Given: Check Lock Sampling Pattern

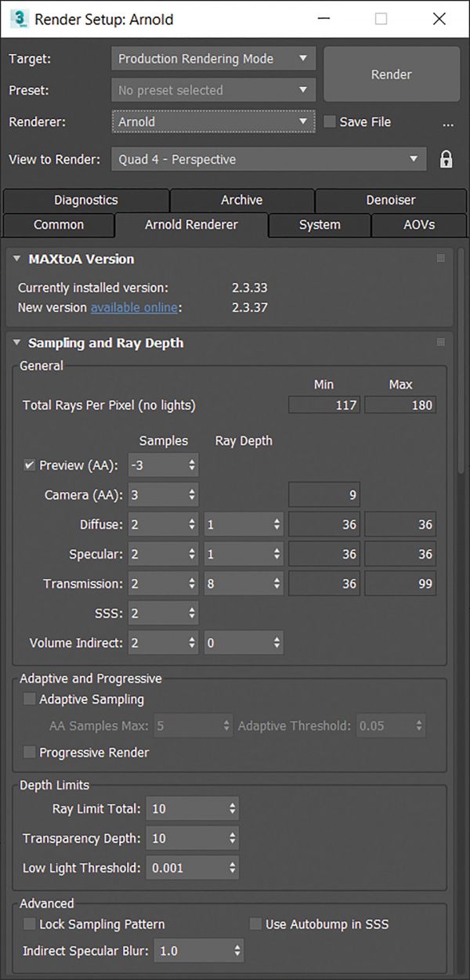Looking at the screenshot, I should click(x=30, y=924).
